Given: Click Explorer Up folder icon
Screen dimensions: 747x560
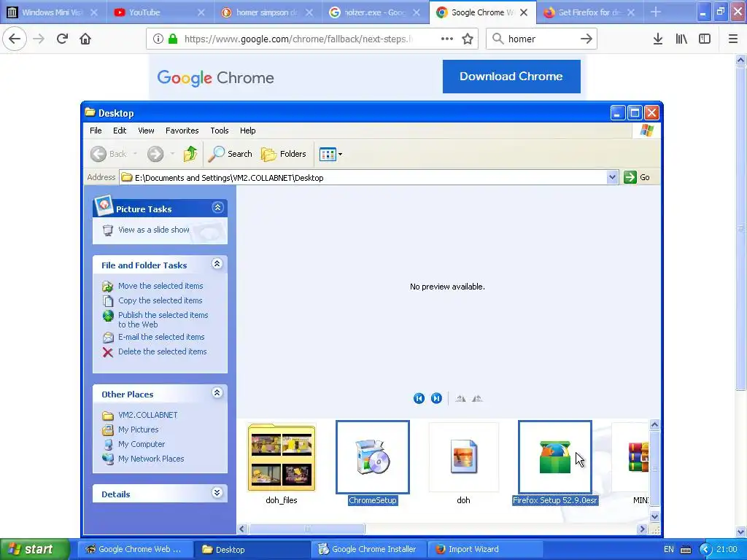Looking at the screenshot, I should pos(190,154).
